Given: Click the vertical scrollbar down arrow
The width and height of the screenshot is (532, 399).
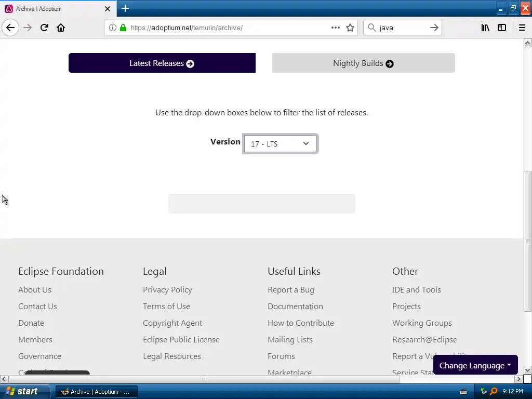Looking at the screenshot, I should tap(528, 370).
